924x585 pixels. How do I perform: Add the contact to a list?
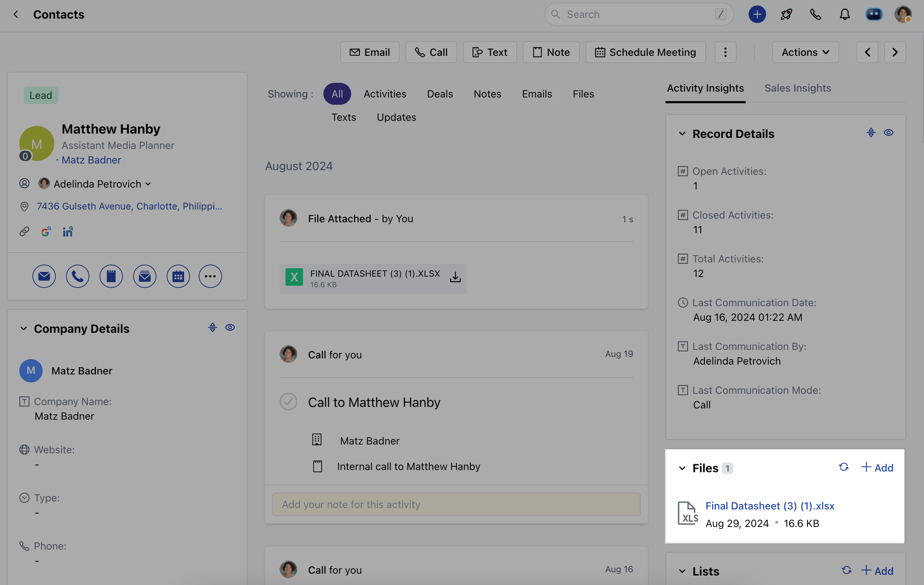coord(877,571)
